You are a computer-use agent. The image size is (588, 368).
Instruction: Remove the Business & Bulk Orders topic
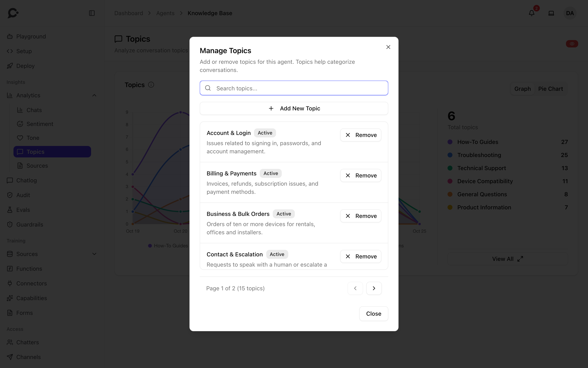[x=361, y=216]
